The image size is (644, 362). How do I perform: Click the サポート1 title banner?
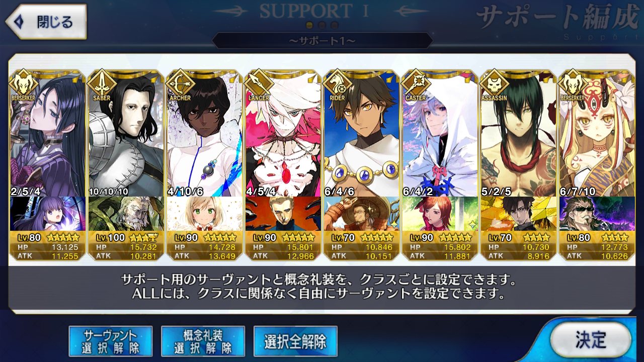click(x=322, y=41)
